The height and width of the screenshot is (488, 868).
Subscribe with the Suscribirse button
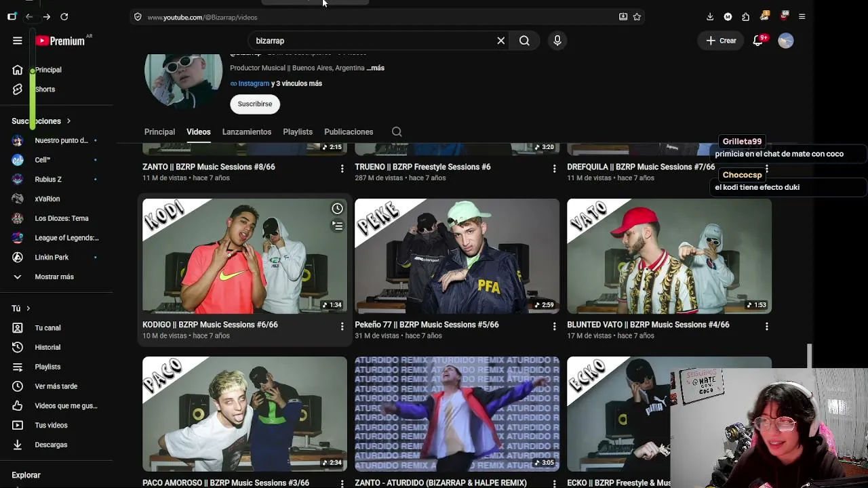pyautogui.click(x=255, y=104)
